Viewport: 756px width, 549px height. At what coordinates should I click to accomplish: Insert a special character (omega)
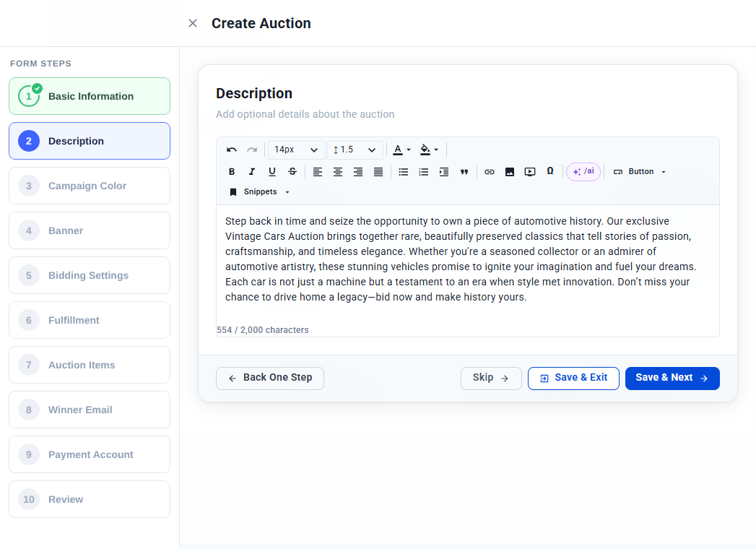(x=549, y=171)
